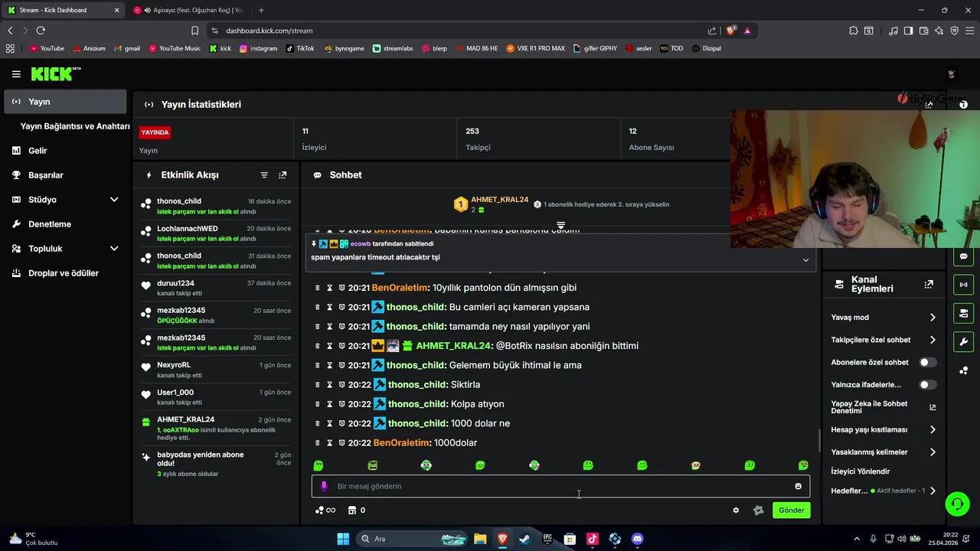980x551 pixels.
Task: Open Yapay Zeka ile Sohbet Denetimi link
Action: point(884,407)
